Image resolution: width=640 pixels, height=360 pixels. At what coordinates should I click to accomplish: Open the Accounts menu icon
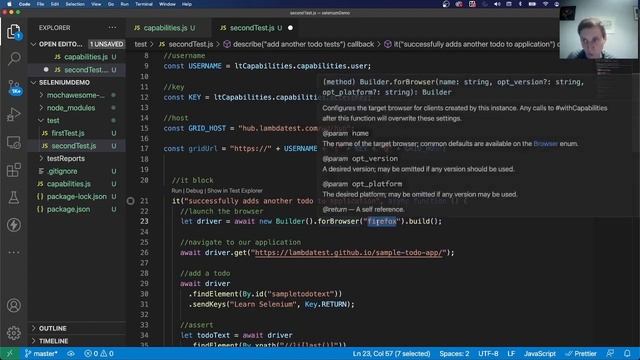[x=13, y=305]
